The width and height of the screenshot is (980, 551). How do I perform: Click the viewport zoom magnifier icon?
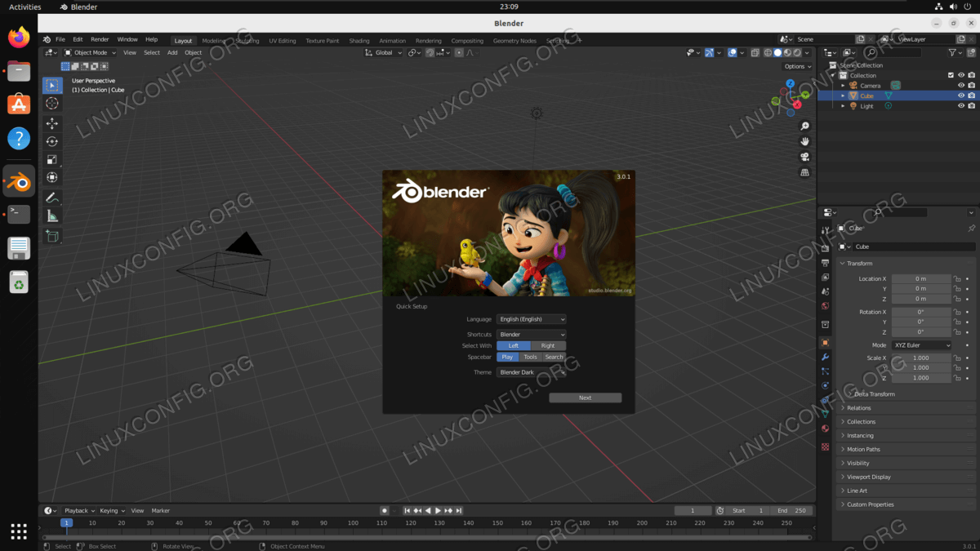[x=804, y=126]
